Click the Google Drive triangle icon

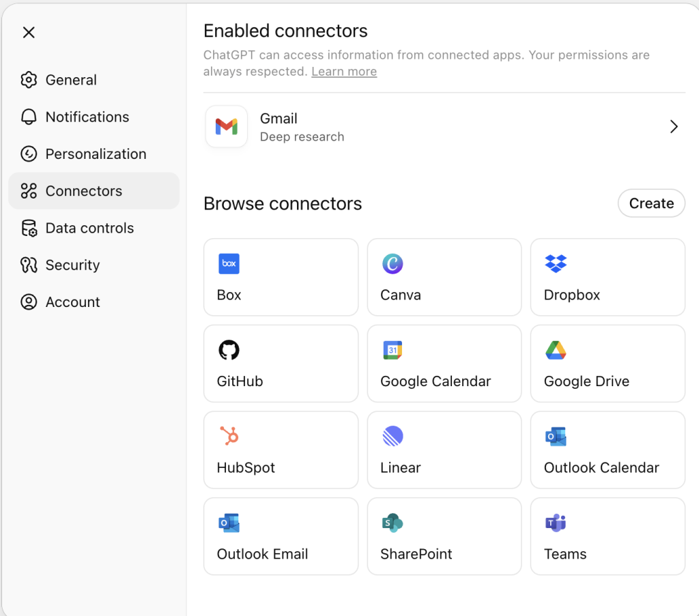[x=556, y=350]
